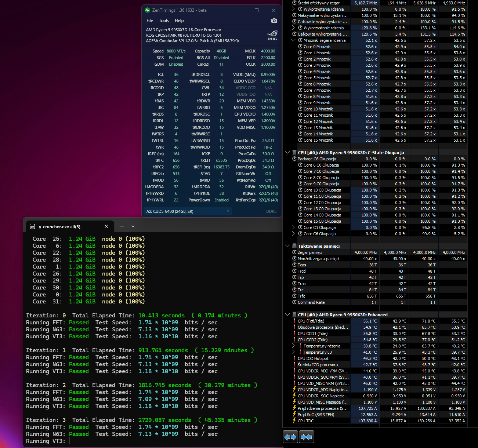Select the Core 5 Mnożnik row
478x448 pixels.
click(380, 78)
